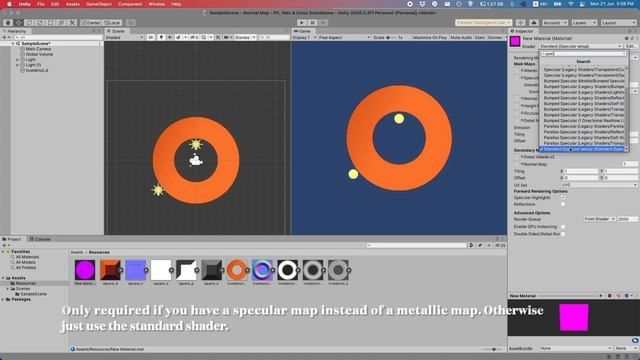The image size is (640, 360).
Task: Open Preview Packages in Use dropdown
Action: 483,23
